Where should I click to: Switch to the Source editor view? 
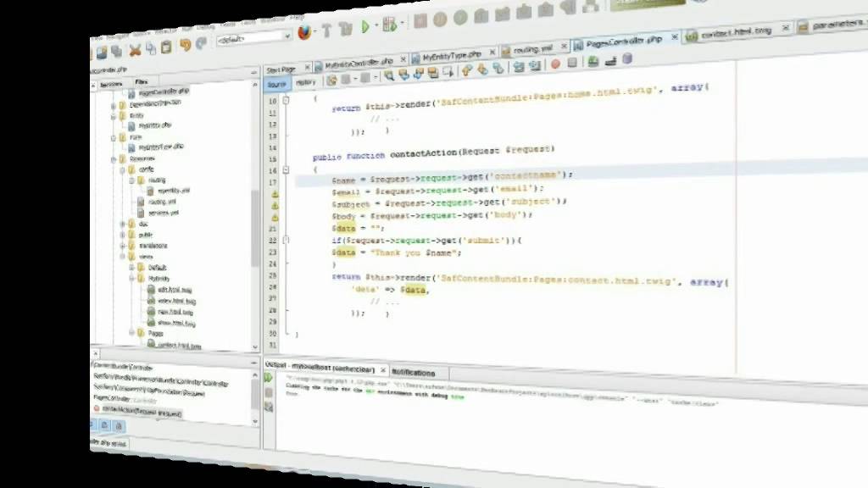click(x=276, y=85)
